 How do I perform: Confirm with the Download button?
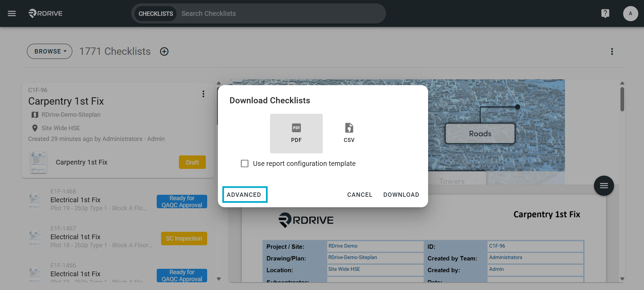[401, 195]
